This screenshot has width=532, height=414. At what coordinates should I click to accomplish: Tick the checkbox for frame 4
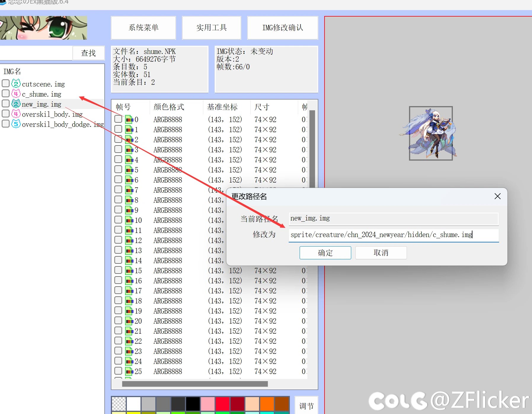118,159
